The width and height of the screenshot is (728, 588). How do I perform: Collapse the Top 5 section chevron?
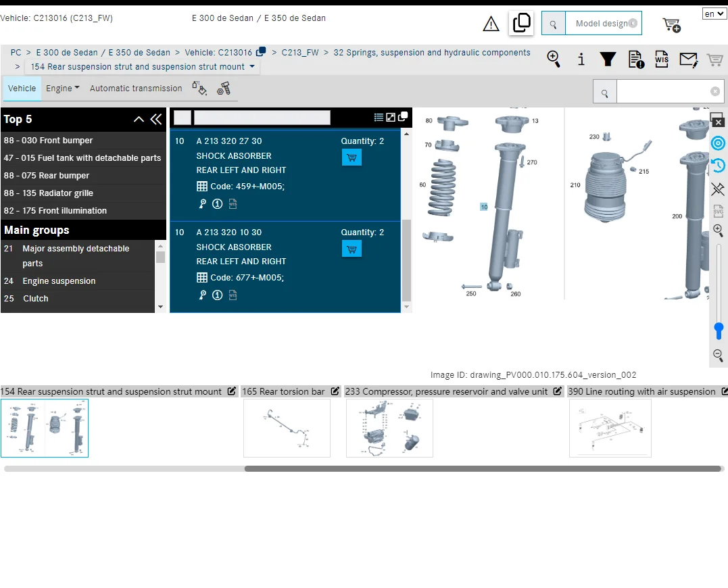139,119
